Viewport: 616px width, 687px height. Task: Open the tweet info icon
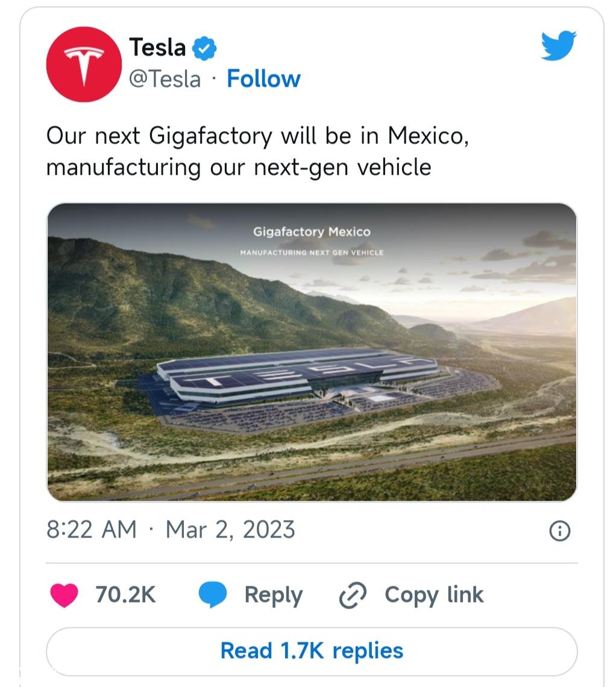(x=559, y=531)
